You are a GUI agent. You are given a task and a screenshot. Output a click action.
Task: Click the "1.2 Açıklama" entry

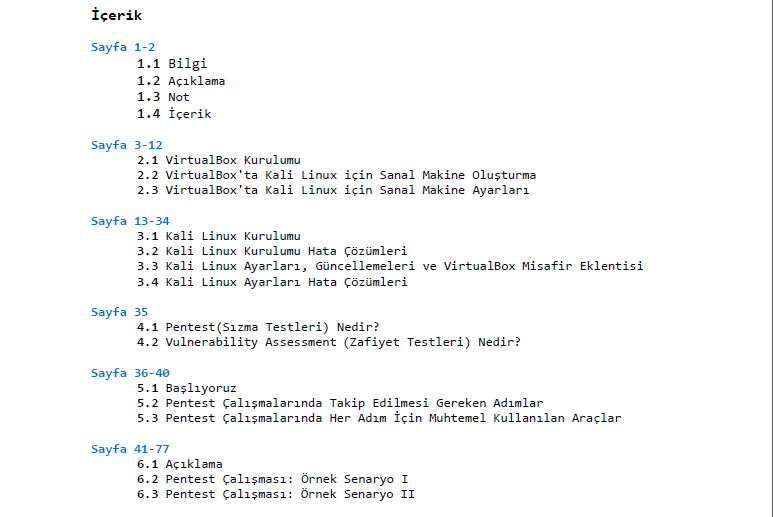pyautogui.click(x=181, y=81)
